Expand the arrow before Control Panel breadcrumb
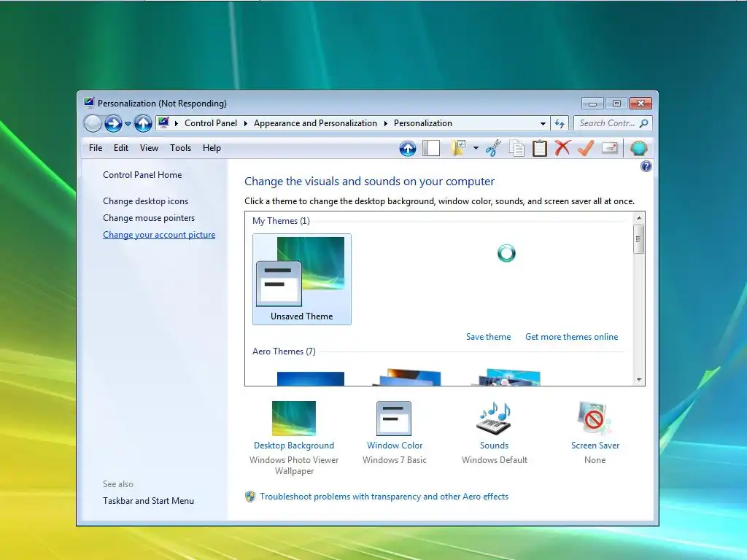The width and height of the screenshot is (747, 560). pos(177,123)
